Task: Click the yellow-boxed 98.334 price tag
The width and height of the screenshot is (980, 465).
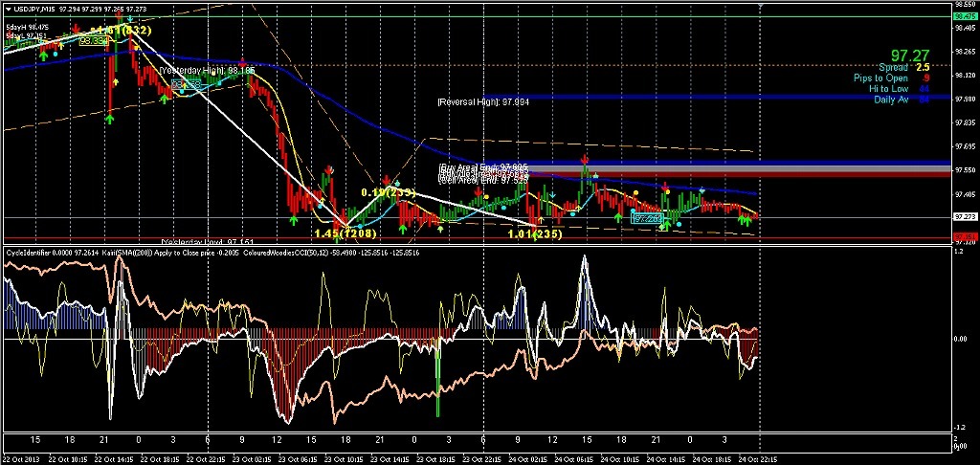Action: point(94,40)
